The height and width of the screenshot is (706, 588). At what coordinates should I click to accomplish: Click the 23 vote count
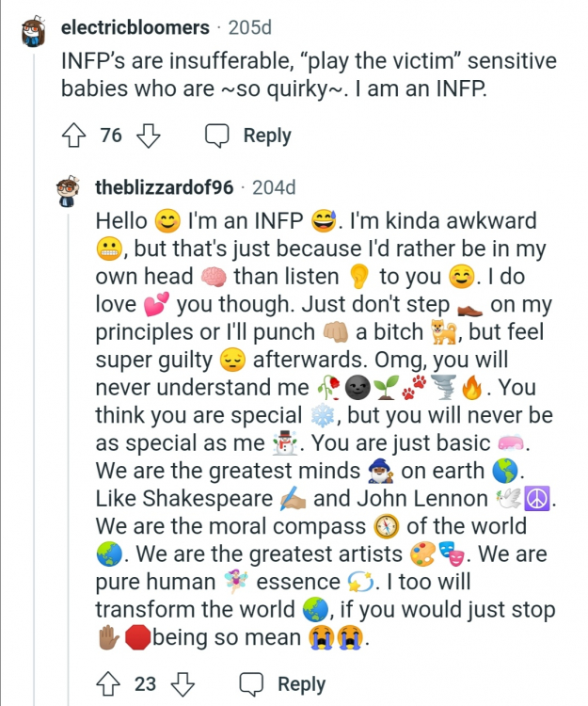[145, 684]
